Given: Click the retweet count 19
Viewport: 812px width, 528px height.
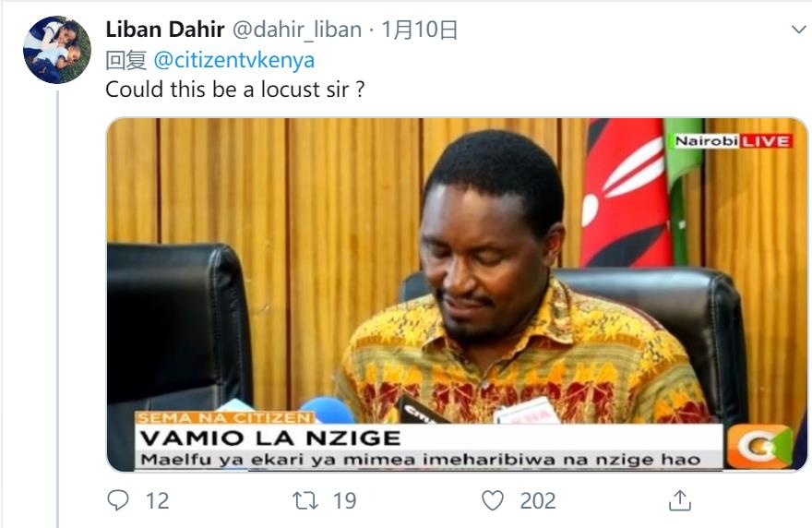Looking at the screenshot, I should (345, 501).
